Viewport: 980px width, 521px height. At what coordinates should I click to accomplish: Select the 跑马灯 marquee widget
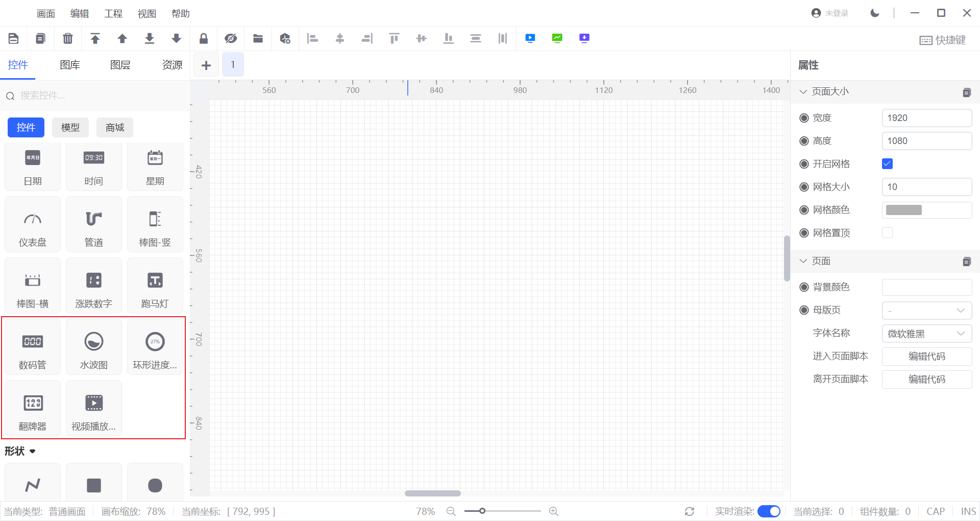(x=155, y=286)
